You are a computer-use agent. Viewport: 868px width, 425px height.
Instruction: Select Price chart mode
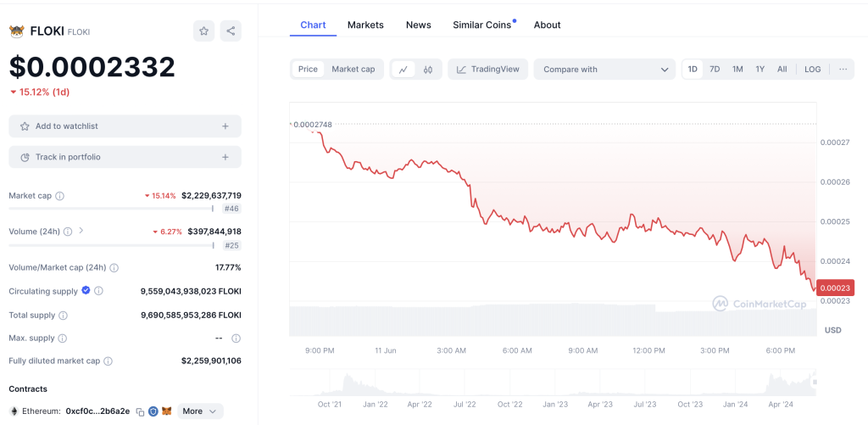point(308,70)
